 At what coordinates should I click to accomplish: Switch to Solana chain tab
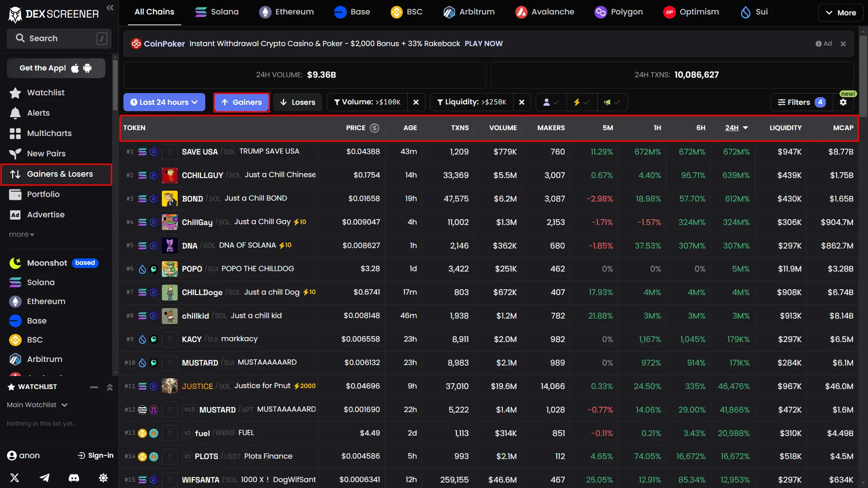[217, 12]
